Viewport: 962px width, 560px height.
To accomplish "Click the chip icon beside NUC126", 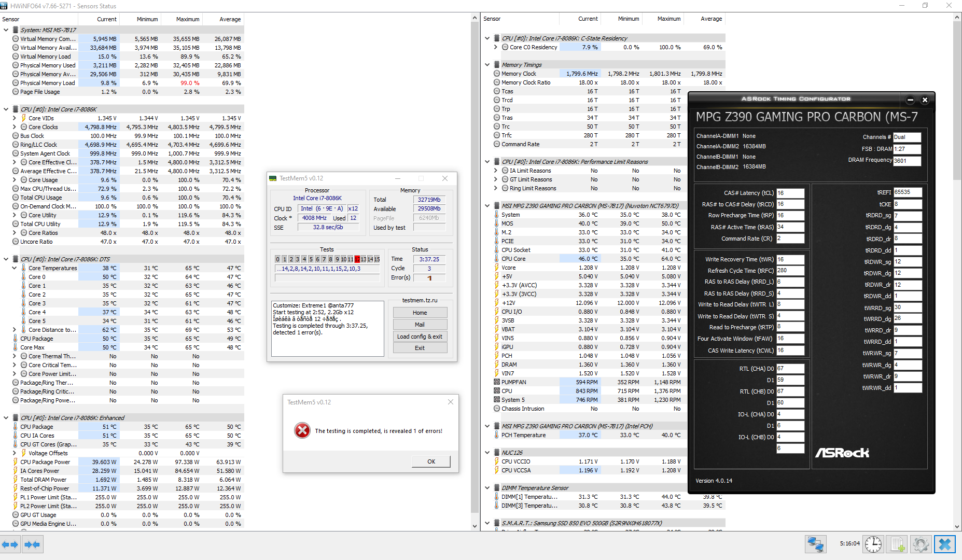I will (x=497, y=453).
